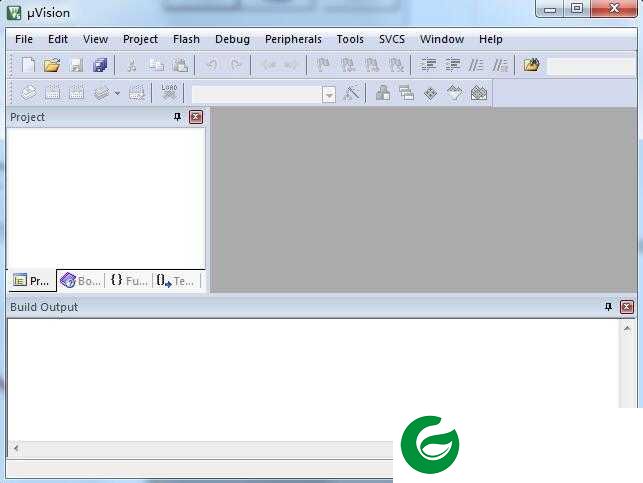Click the Redo arrow icon
Image resolution: width=643 pixels, height=483 pixels.
[x=236, y=65]
